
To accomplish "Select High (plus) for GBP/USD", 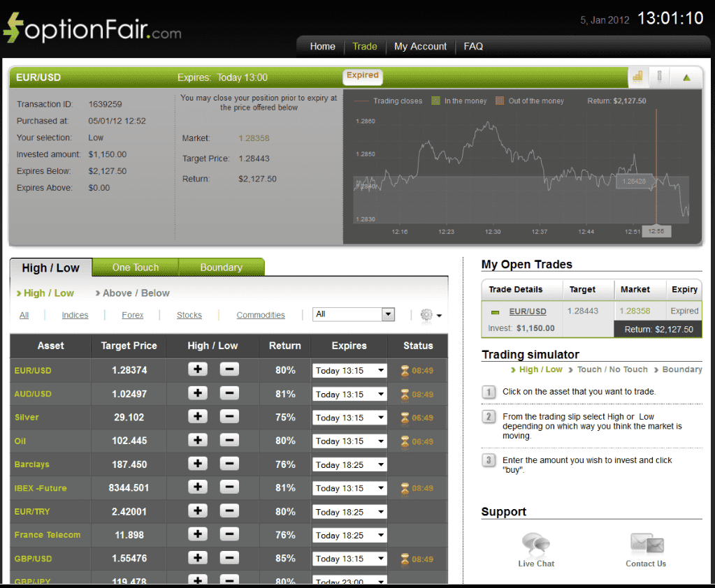I will [x=198, y=557].
